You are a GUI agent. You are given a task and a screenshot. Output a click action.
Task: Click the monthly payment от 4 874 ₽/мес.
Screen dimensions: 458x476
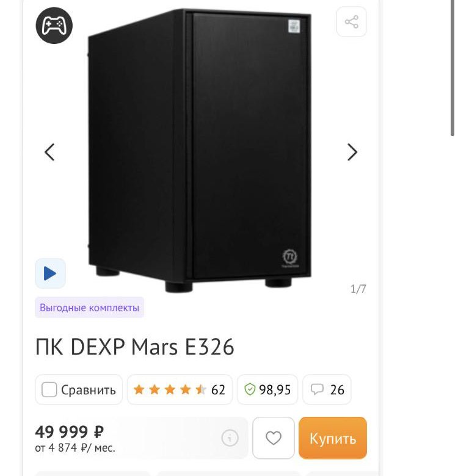click(x=75, y=448)
